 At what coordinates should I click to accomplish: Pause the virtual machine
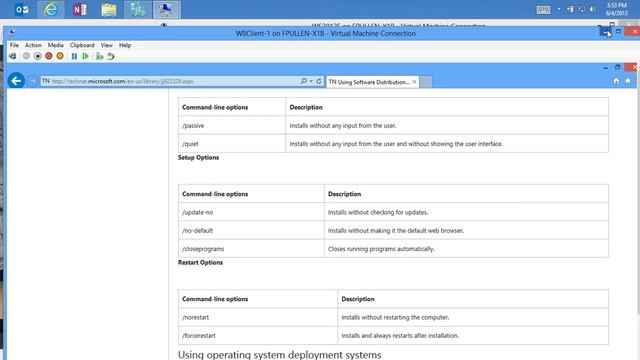(74, 56)
